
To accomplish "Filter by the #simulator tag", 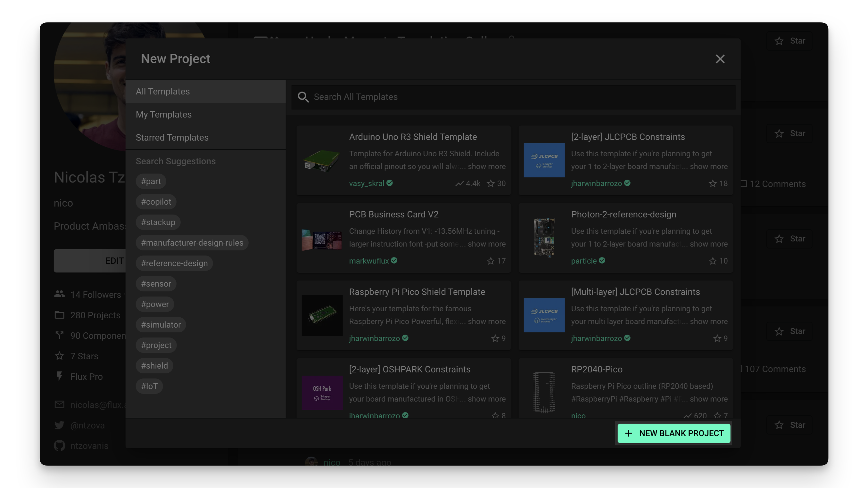I will click(161, 325).
